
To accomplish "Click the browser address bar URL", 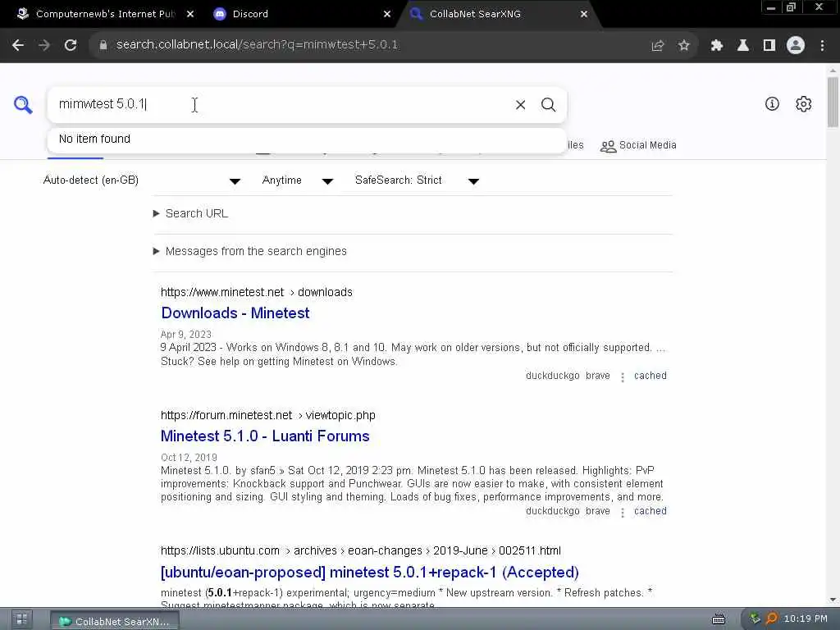I will point(257,45).
